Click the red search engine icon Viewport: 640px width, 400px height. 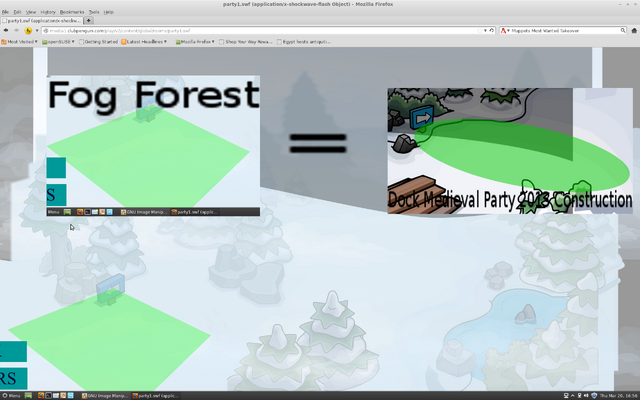click(x=503, y=31)
